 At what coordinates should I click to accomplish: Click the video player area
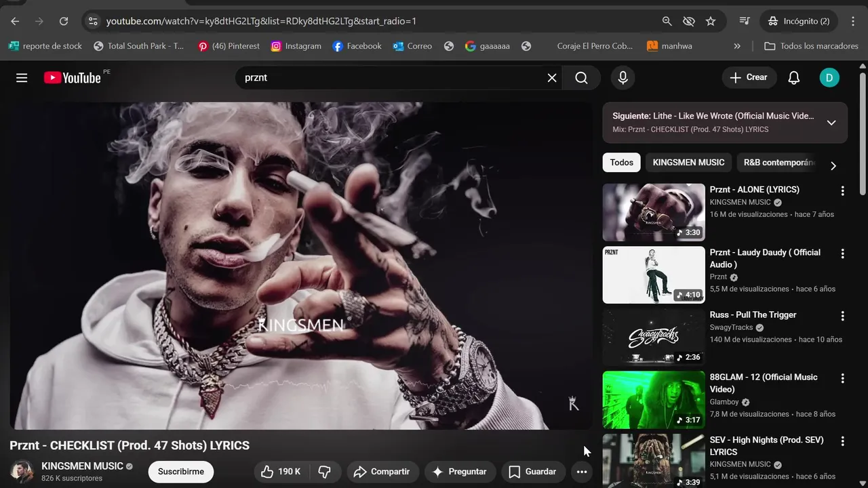pos(301,266)
